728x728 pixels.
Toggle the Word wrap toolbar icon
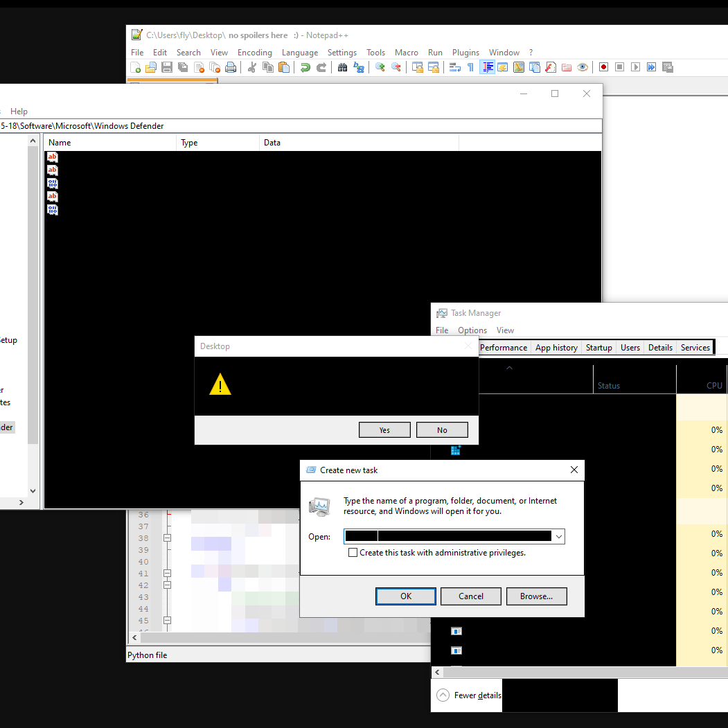pyautogui.click(x=455, y=67)
